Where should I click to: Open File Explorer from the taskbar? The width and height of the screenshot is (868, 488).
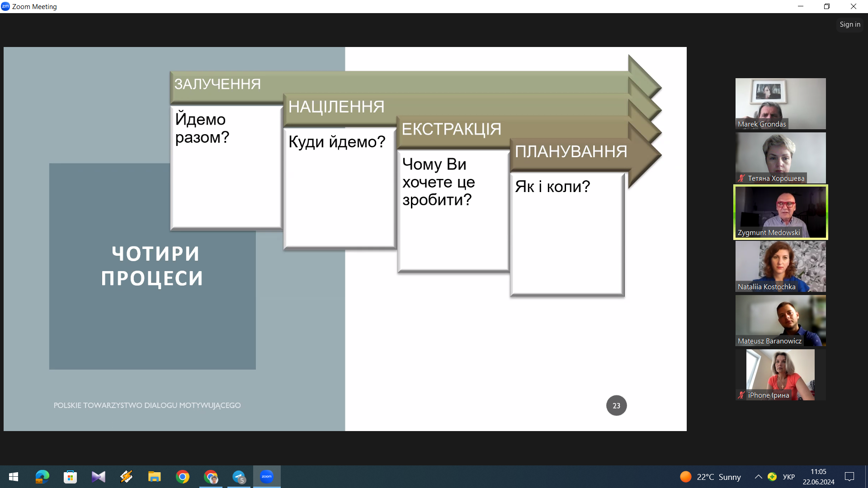click(x=154, y=477)
